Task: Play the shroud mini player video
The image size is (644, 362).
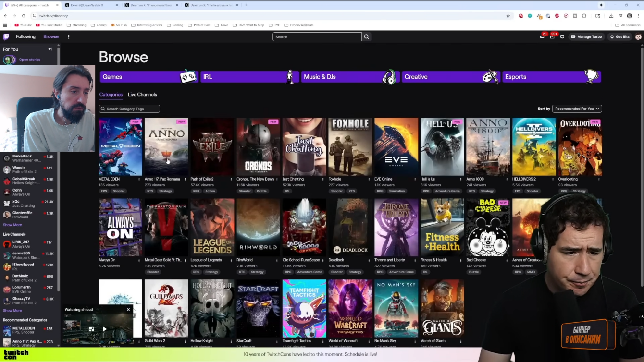Action: 105,329
